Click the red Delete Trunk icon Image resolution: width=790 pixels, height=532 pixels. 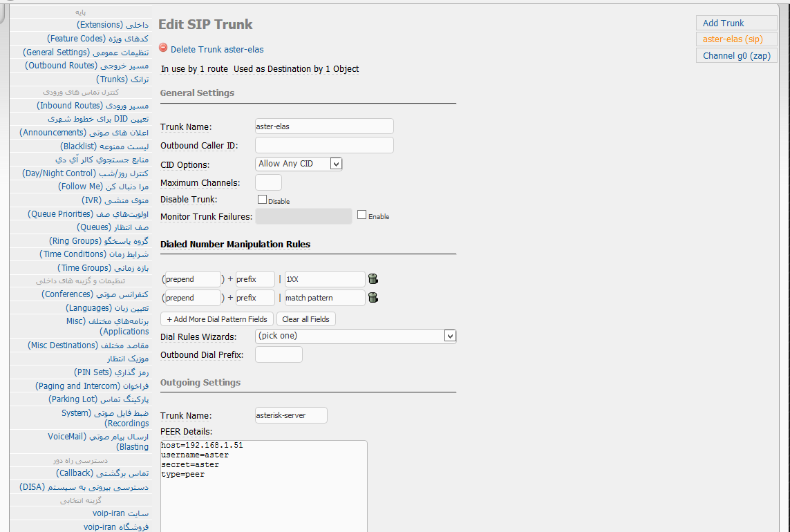coord(163,48)
